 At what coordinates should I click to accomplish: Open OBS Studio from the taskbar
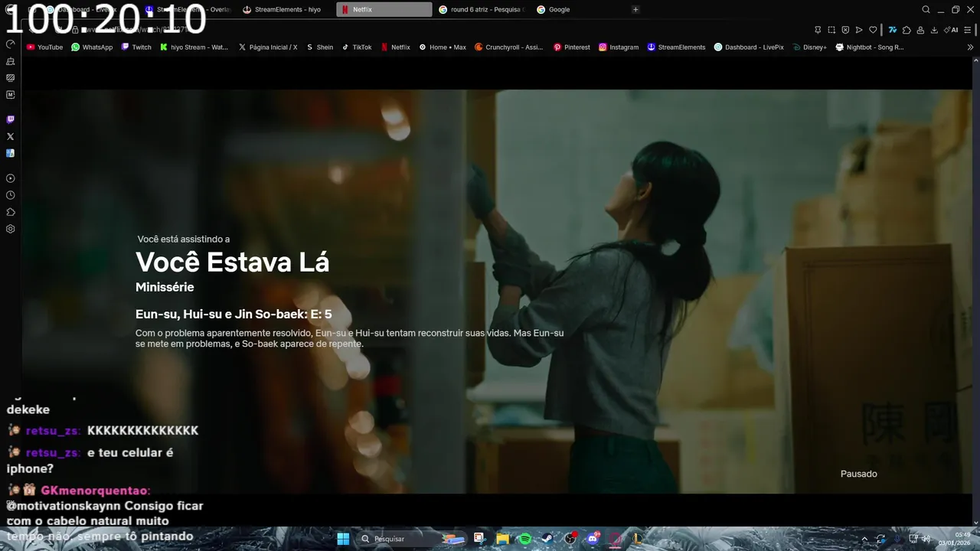(x=570, y=539)
